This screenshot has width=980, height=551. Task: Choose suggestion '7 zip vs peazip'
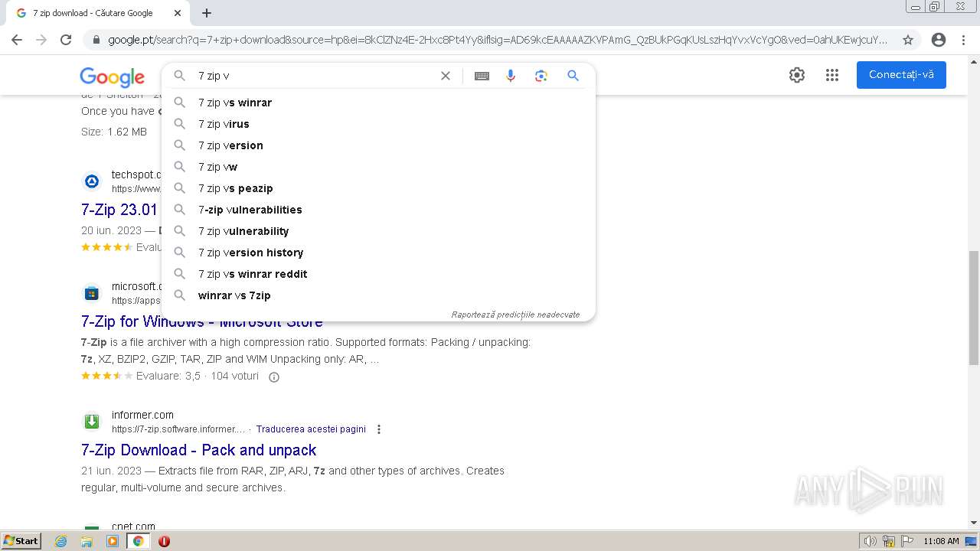(x=378, y=188)
